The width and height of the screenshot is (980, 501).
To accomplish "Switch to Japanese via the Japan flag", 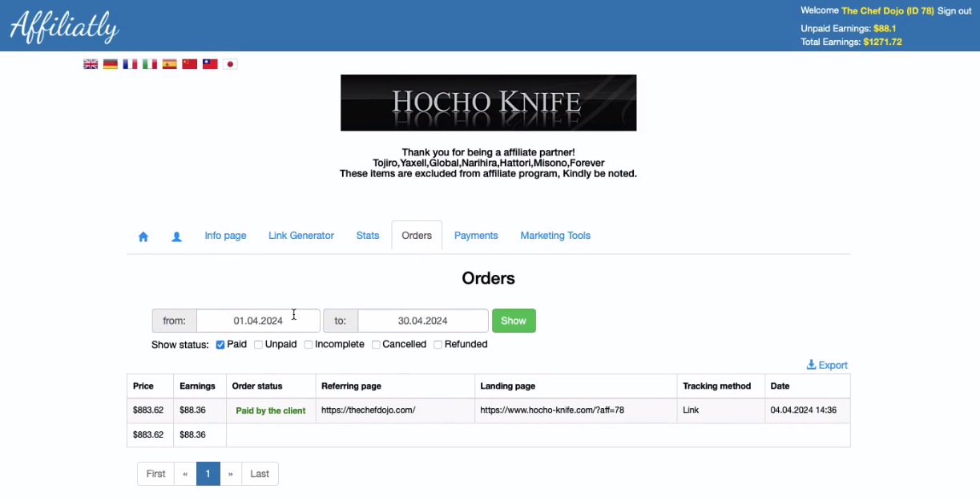I will point(230,64).
